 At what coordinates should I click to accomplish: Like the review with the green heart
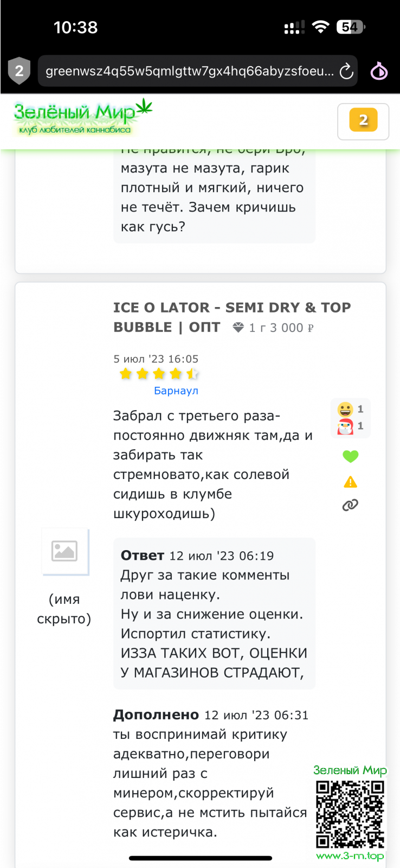351,456
